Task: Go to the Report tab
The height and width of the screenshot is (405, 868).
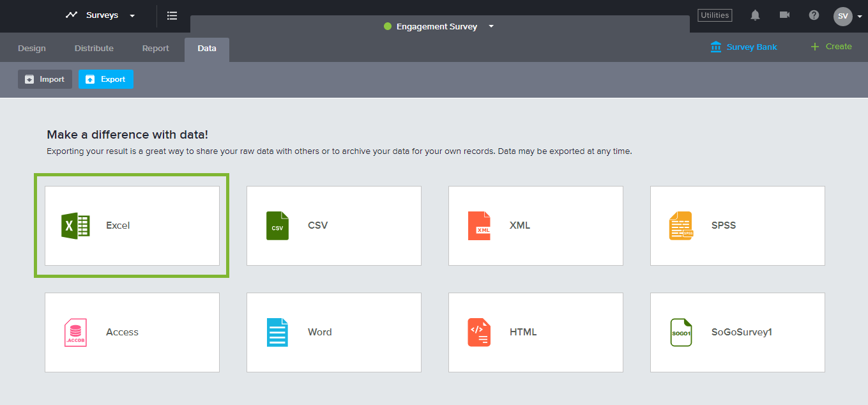Action: 156,49
